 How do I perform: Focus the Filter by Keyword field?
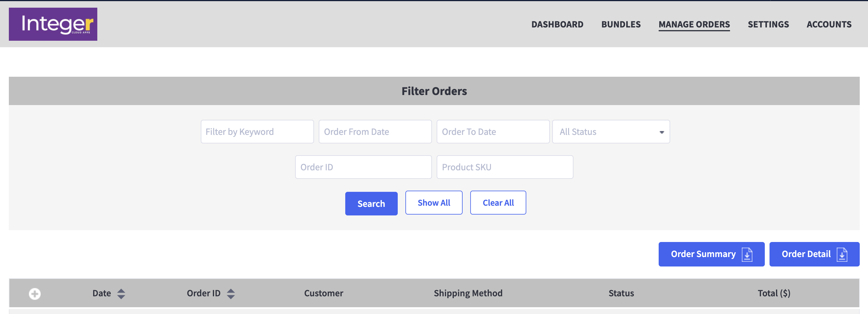point(257,132)
